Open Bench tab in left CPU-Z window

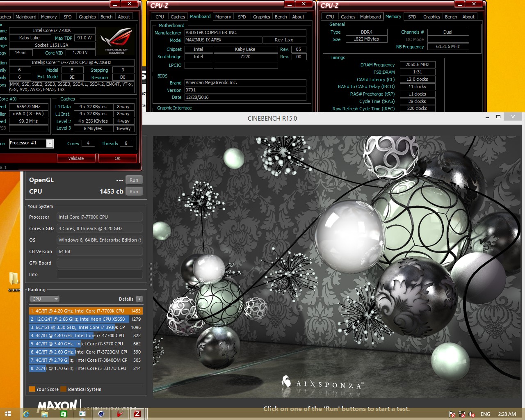[x=106, y=17]
